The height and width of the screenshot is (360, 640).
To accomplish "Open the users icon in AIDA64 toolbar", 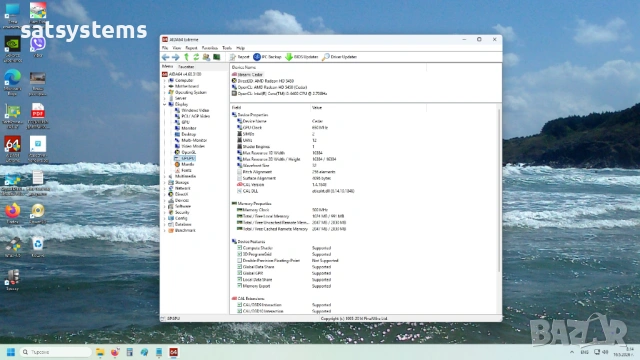I will pos(207,57).
